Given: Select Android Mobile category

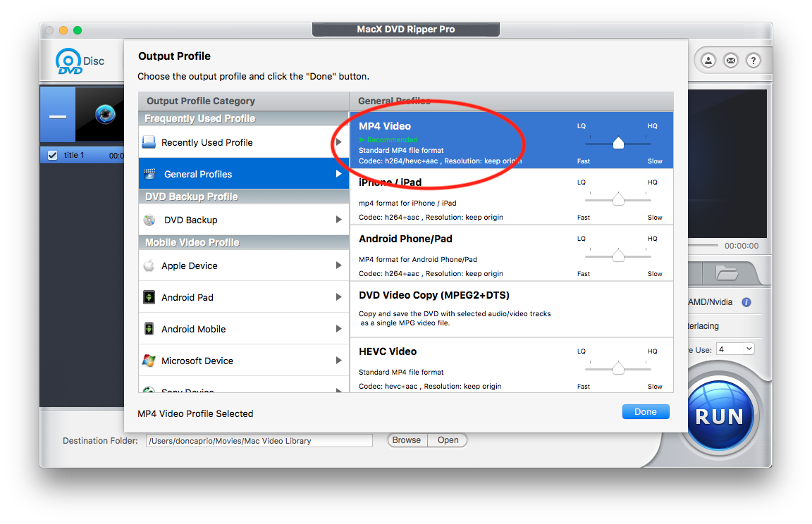Looking at the screenshot, I should click(x=244, y=328).
